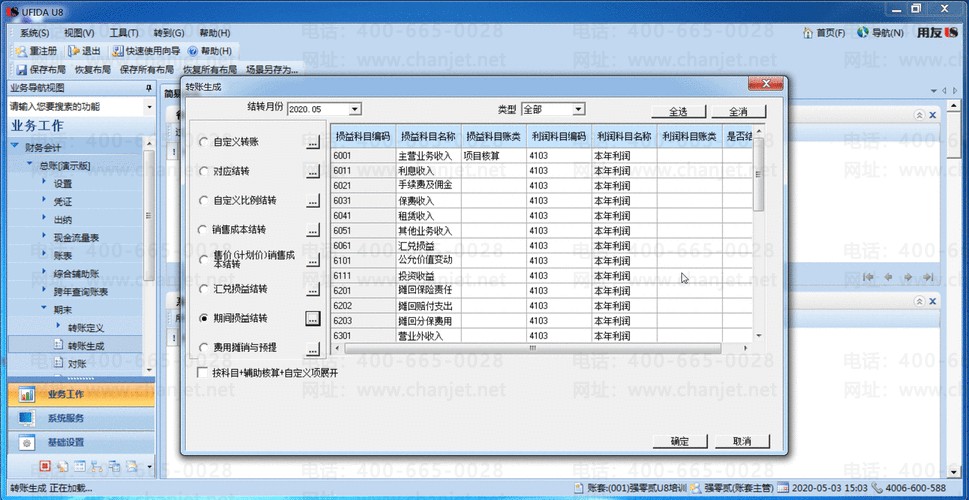Click the red square shortcut icon at sidebar bottom
The width and height of the screenshot is (969, 500).
pos(45,466)
